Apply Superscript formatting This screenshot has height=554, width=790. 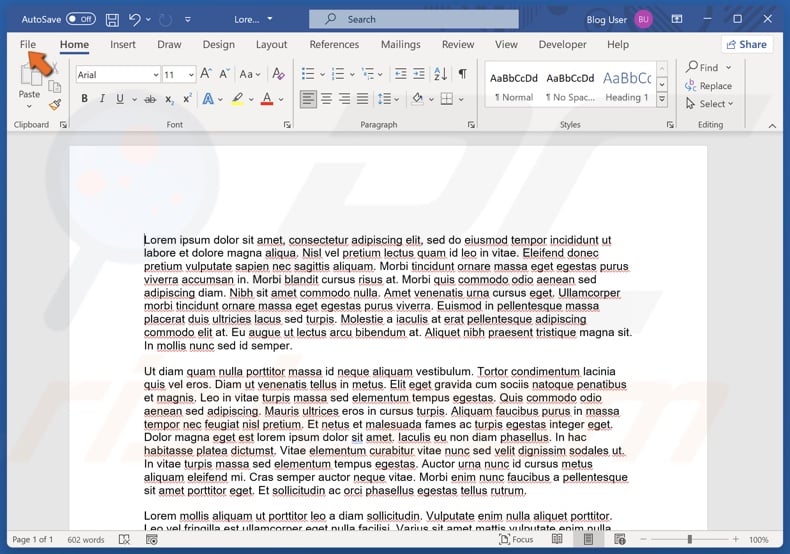point(187,99)
